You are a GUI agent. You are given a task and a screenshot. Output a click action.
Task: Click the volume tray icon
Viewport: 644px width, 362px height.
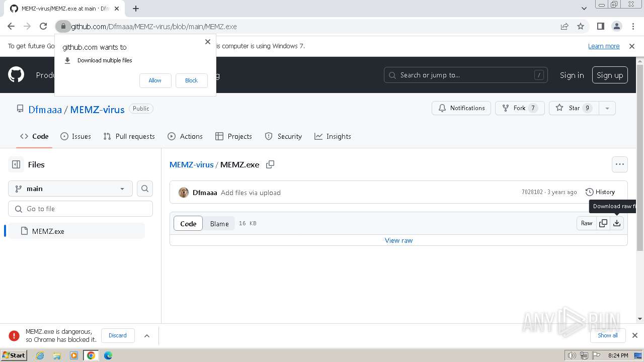(572, 355)
